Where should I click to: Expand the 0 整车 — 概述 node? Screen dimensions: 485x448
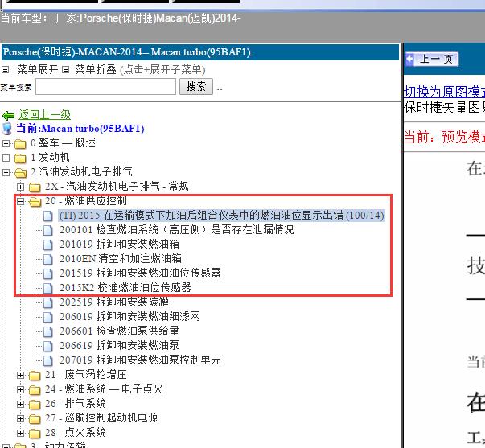[6, 143]
